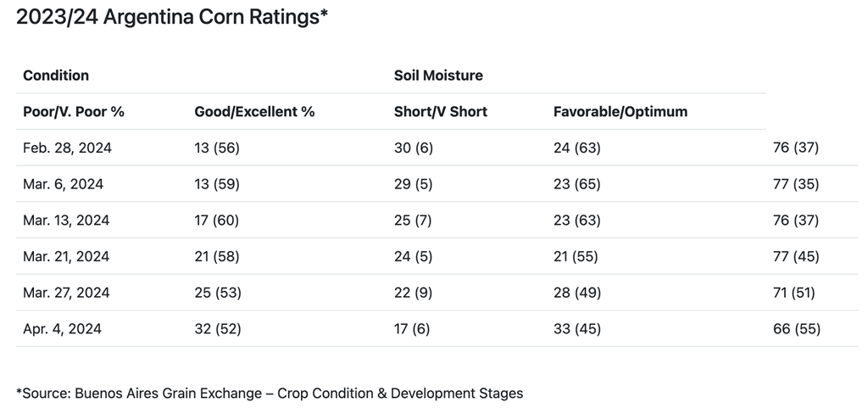This screenshot has height=414, width=868.
Task: Click the Buenos Aires Grain Exchange source footnote
Action: point(270,394)
